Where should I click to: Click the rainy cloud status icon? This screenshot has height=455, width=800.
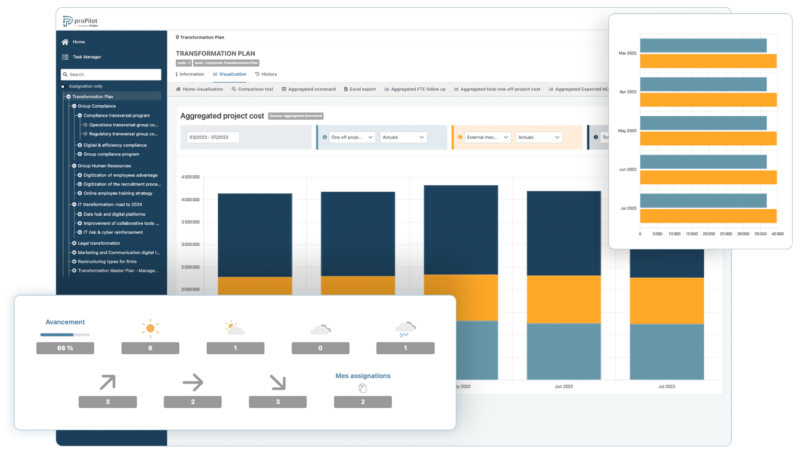pos(405,328)
